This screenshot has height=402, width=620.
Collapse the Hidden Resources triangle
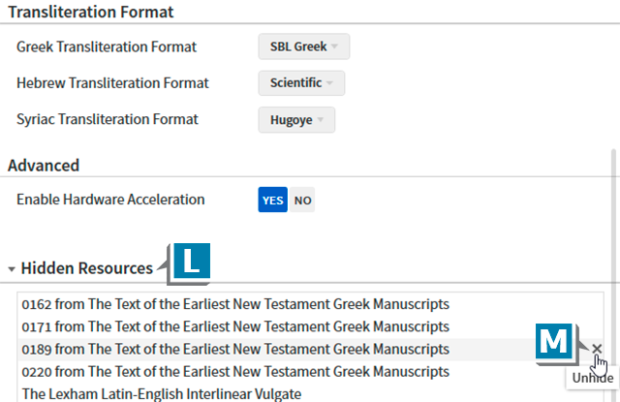[11, 269]
